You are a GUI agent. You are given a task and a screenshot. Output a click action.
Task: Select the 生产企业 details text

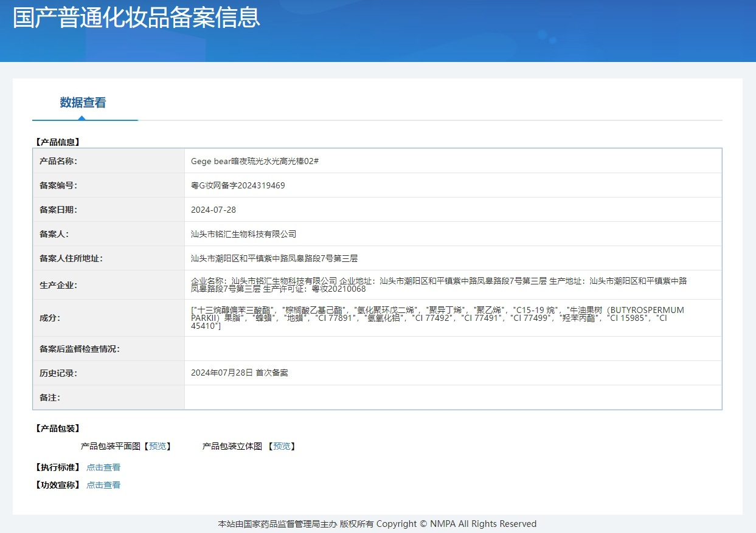click(439, 285)
